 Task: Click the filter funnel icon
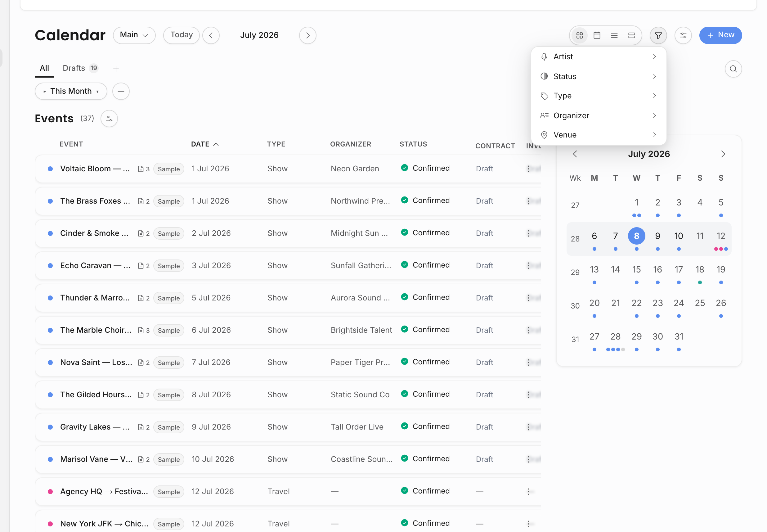(658, 35)
